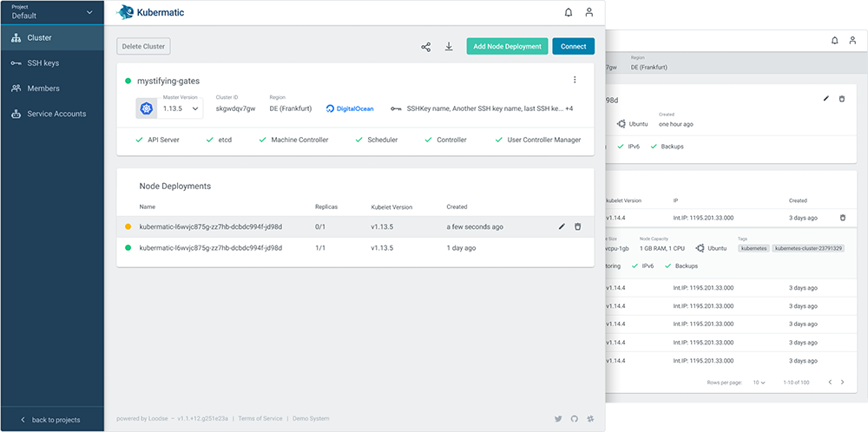Open Cluster in sidebar
This screenshot has width=868, height=432.
click(x=52, y=38)
